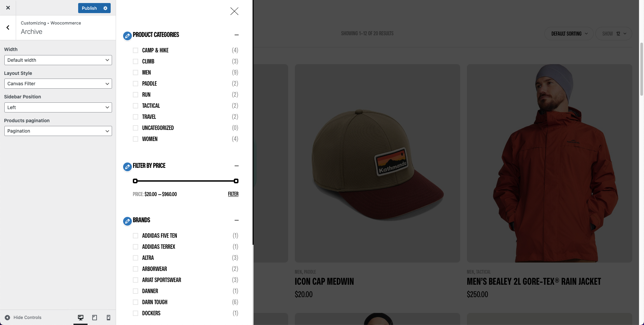
Task: Check the Tactical category checkbox
Action: point(136,106)
